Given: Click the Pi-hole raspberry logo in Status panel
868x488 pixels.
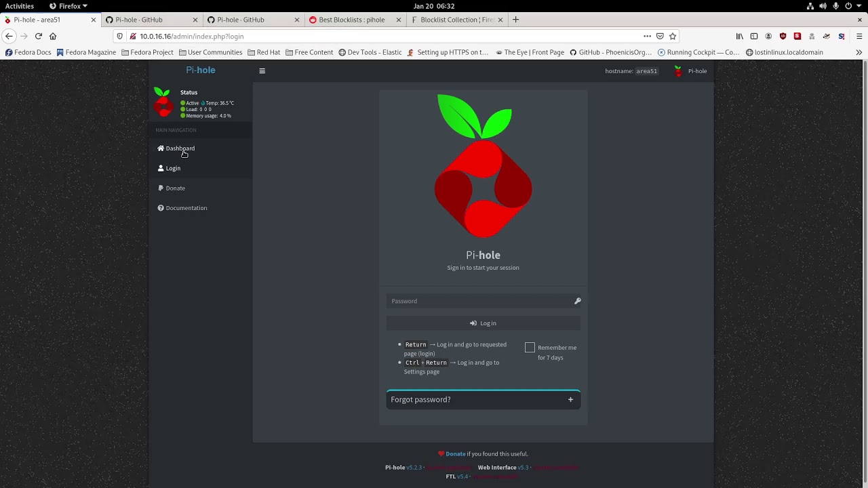Looking at the screenshot, I should (163, 102).
